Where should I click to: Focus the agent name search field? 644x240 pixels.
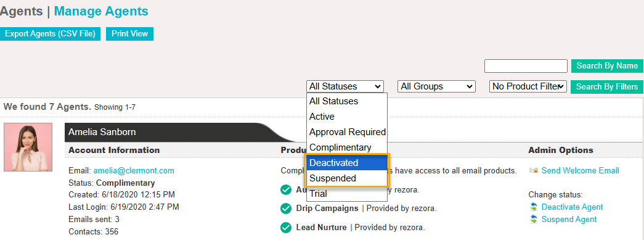pyautogui.click(x=526, y=66)
